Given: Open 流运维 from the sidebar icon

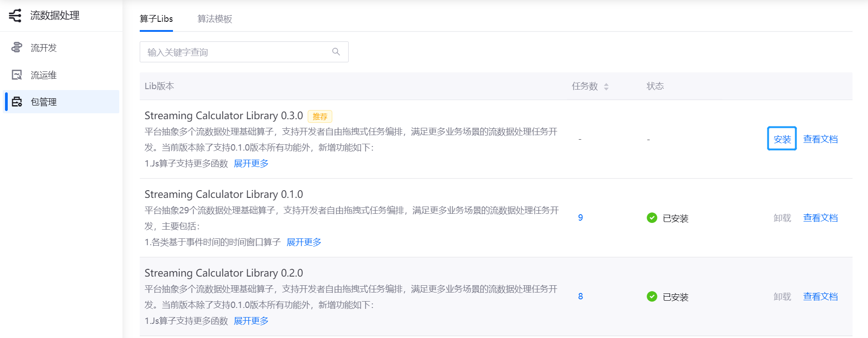Looking at the screenshot, I should tap(17, 75).
